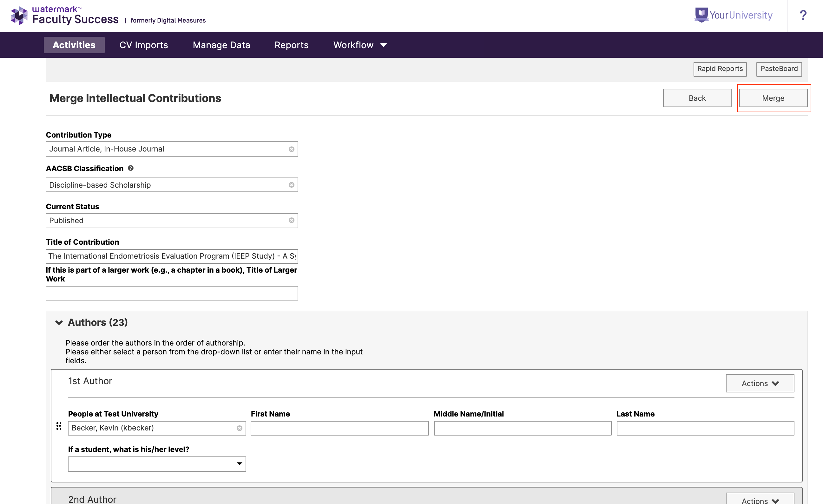Image resolution: width=823 pixels, height=504 pixels.
Task: Clear the Current Status field selection
Action: (291, 221)
